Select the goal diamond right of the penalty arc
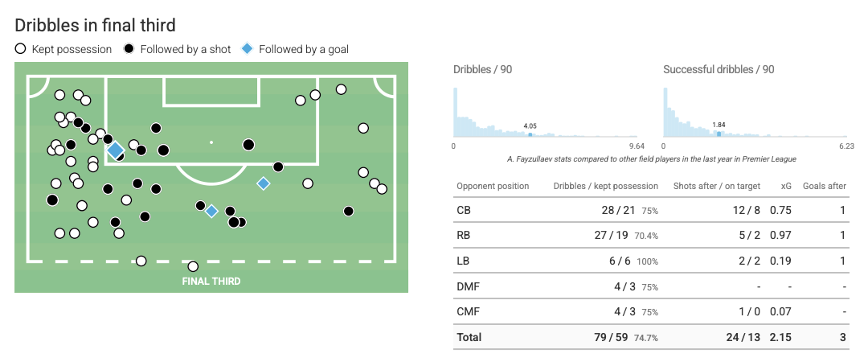Image resolution: width=868 pixels, height=362 pixels. 263,183
